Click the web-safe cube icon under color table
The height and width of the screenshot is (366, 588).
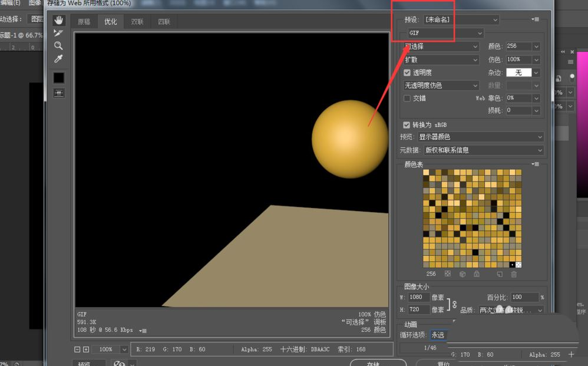(x=463, y=274)
